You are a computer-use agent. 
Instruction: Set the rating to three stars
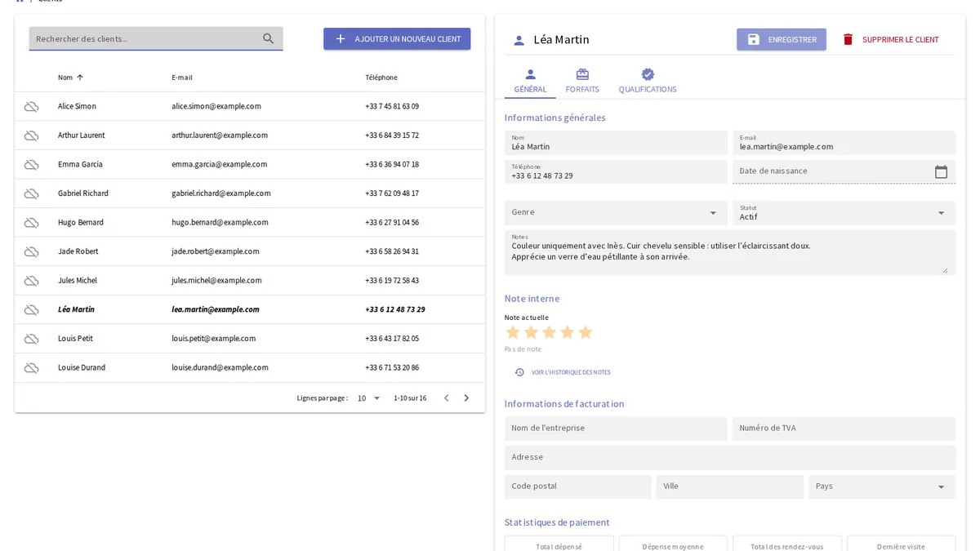click(x=549, y=332)
